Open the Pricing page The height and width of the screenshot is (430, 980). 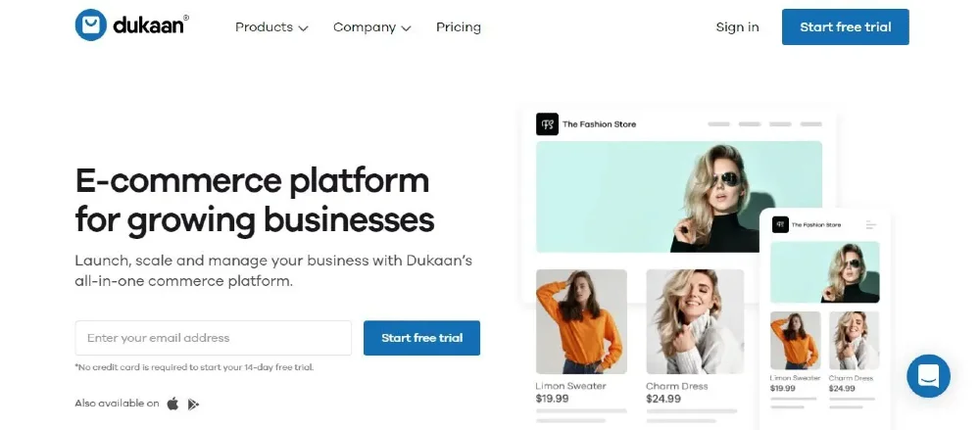pyautogui.click(x=459, y=27)
